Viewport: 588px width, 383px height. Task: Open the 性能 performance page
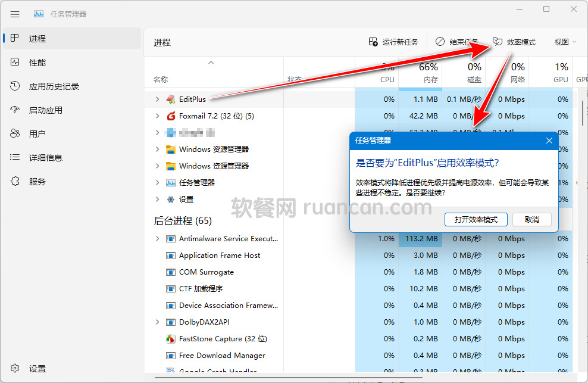coord(37,63)
